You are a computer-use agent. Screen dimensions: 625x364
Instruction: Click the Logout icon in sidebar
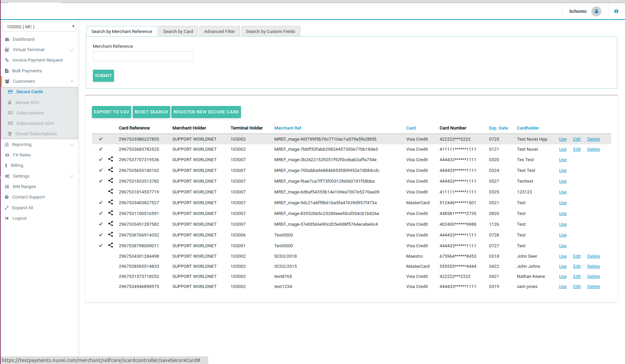click(7, 218)
